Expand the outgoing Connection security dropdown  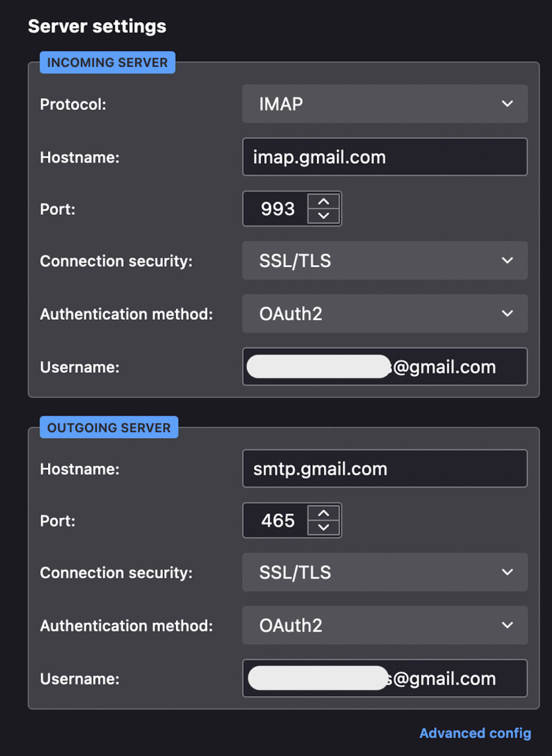[385, 572]
